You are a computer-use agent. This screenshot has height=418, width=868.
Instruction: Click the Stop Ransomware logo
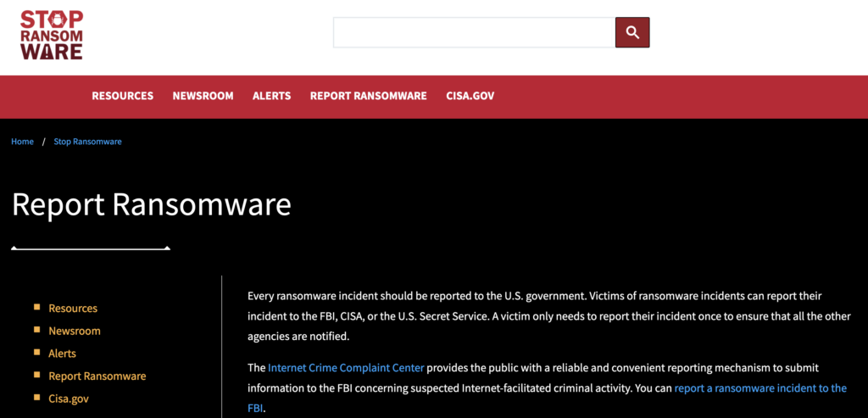coord(52,36)
